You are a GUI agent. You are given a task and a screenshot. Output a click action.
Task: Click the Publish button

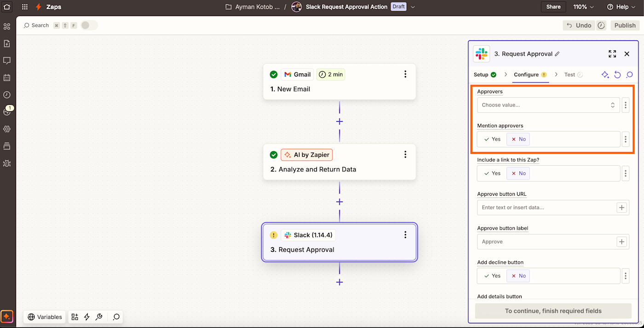(625, 25)
